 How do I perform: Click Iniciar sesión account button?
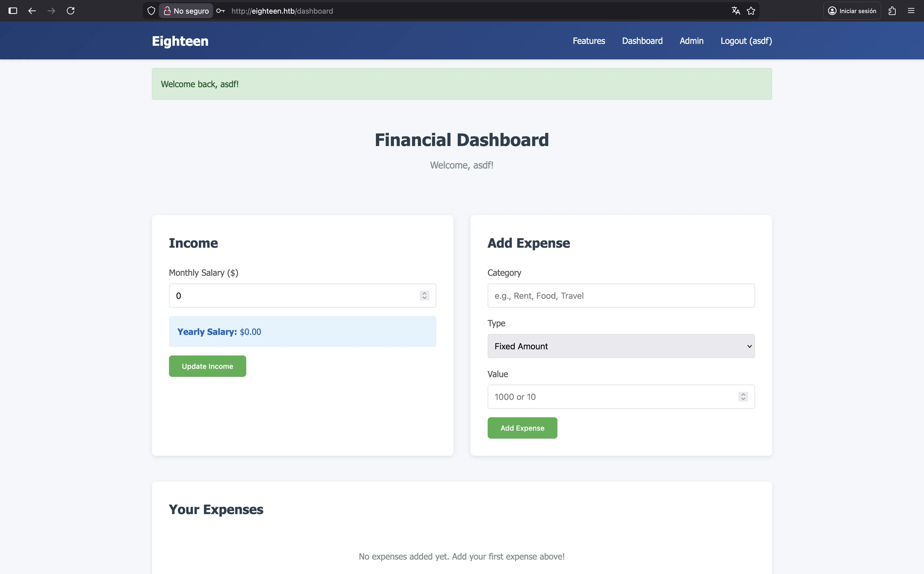852,11
